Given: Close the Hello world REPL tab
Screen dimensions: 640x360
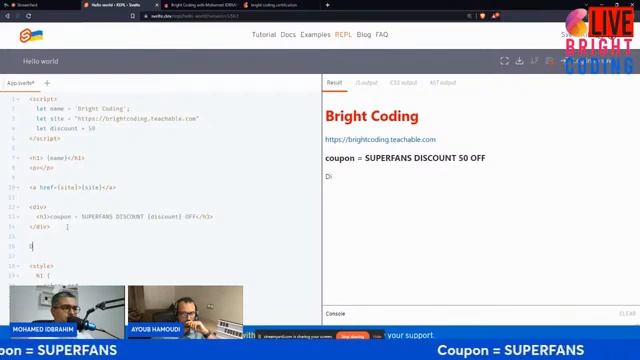Looking at the screenshot, I should tap(157, 5).
